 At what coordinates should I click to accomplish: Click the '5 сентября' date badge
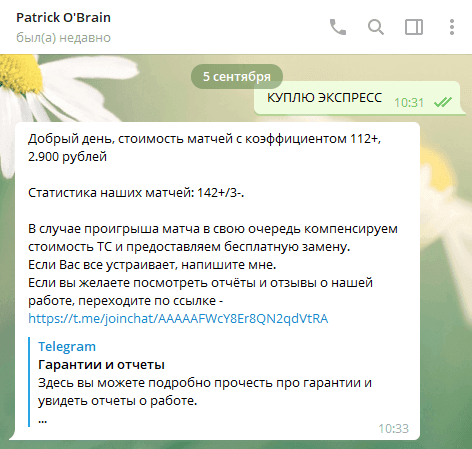(x=237, y=77)
